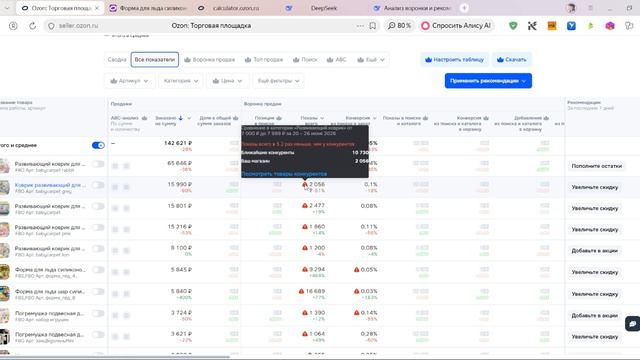
Task: Open the 'Цена' filter dropdown
Action: coord(227,81)
